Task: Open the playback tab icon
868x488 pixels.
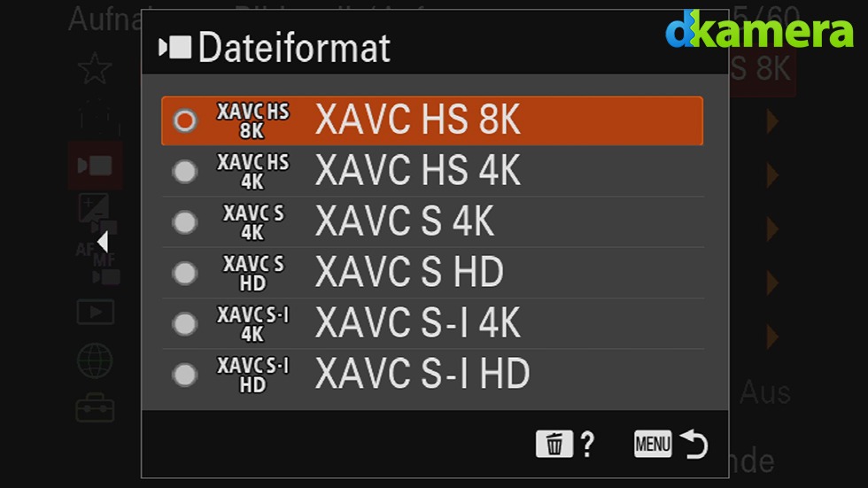Action: click(96, 312)
